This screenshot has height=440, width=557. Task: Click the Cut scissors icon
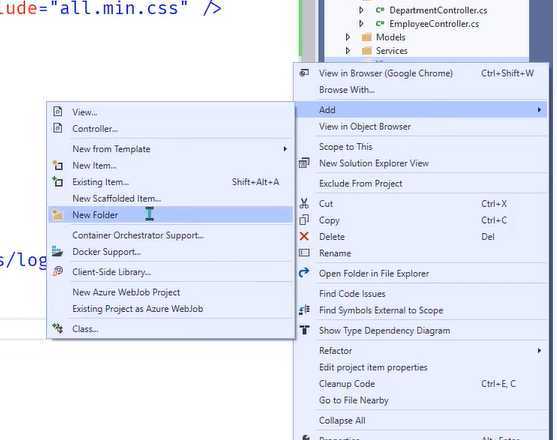click(304, 203)
